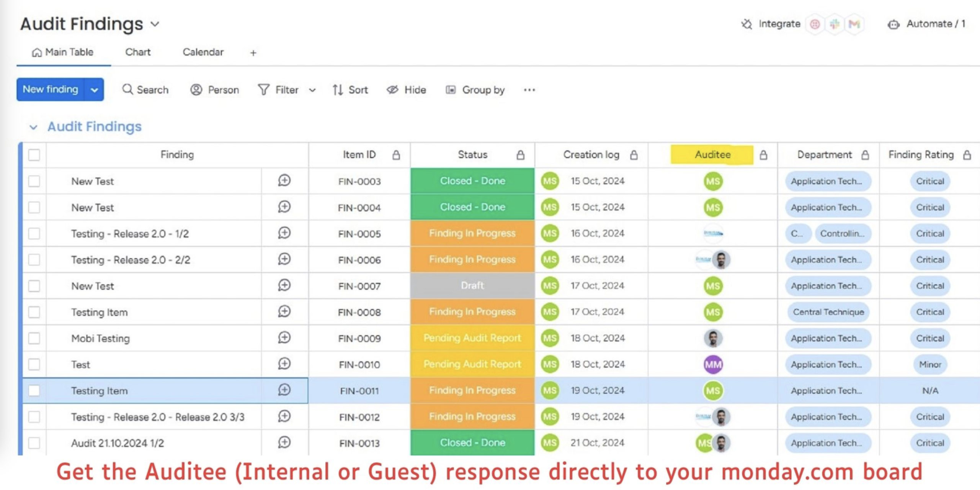Switch to the Chart tab
The image size is (980, 490).
(x=138, y=52)
